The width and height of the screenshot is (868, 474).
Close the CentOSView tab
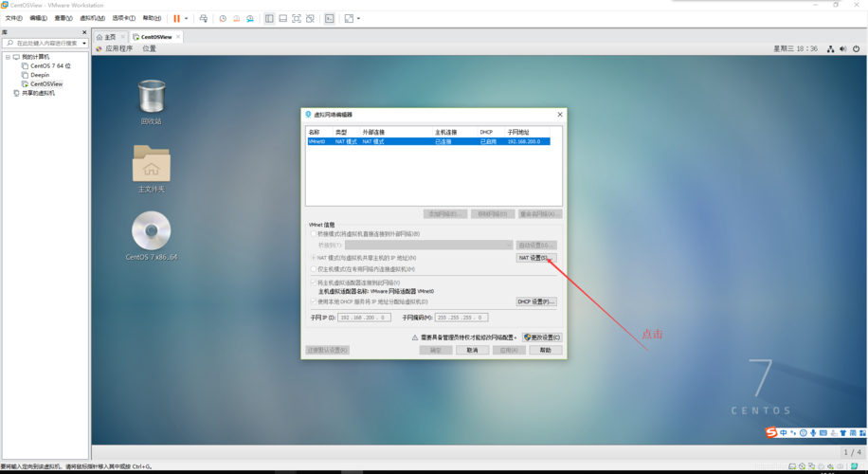point(178,37)
